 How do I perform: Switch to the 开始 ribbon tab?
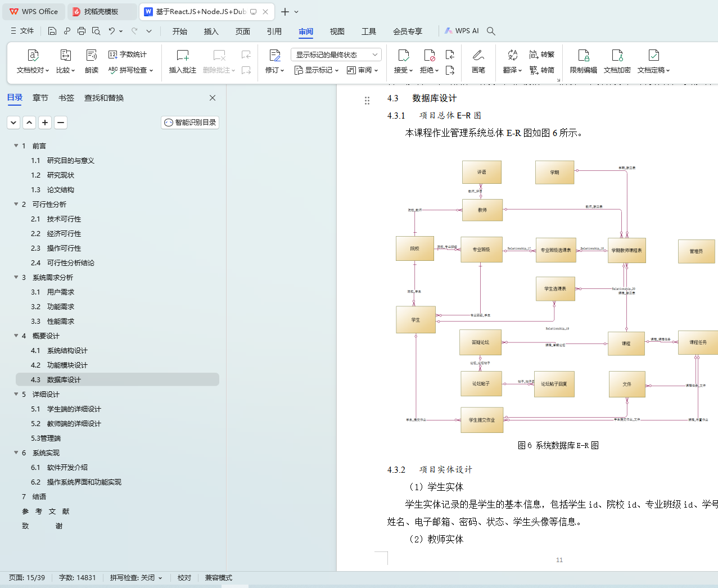tap(180, 31)
